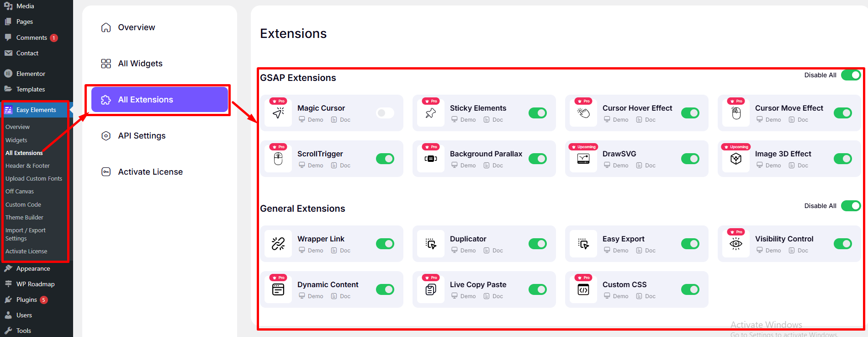868x337 pixels.
Task: Click the Custom CSS code icon
Action: click(x=583, y=289)
